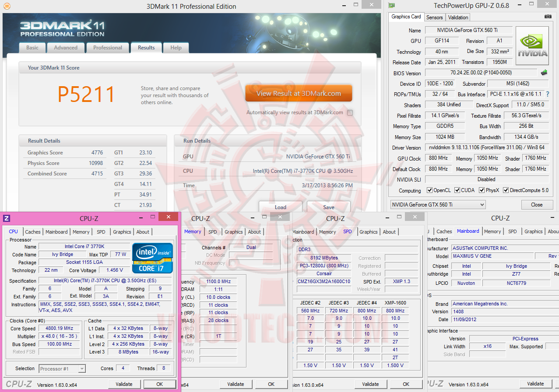Click the Intel Core i7 badge in CPU-Z
Screen dimensions: 559x392
pyautogui.click(x=153, y=258)
